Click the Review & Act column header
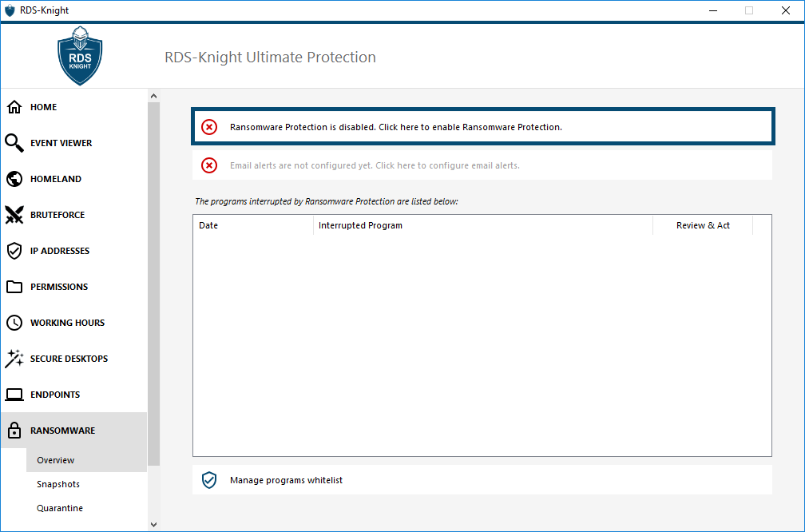The width and height of the screenshot is (805, 532). (703, 225)
